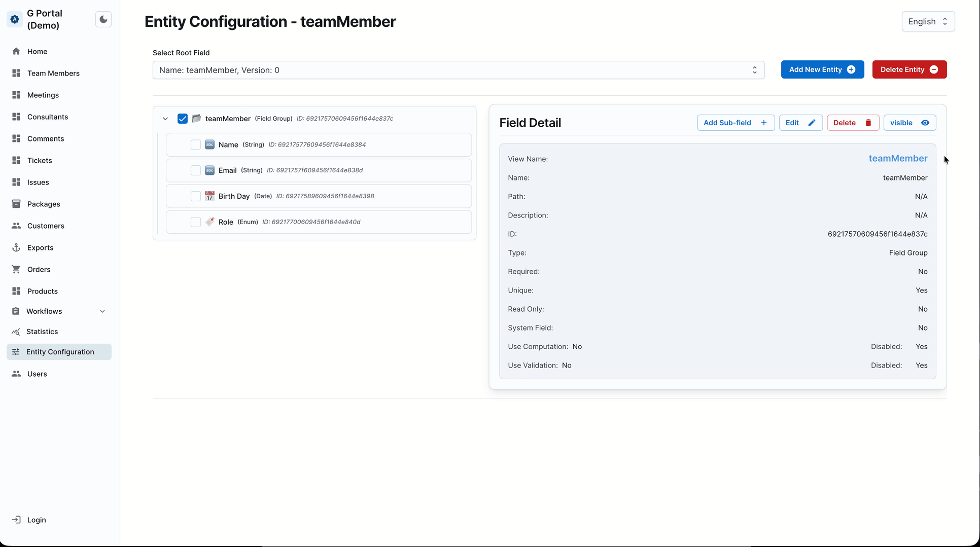The height and width of the screenshot is (547, 980).
Task: Open the English language selector
Action: (x=928, y=21)
